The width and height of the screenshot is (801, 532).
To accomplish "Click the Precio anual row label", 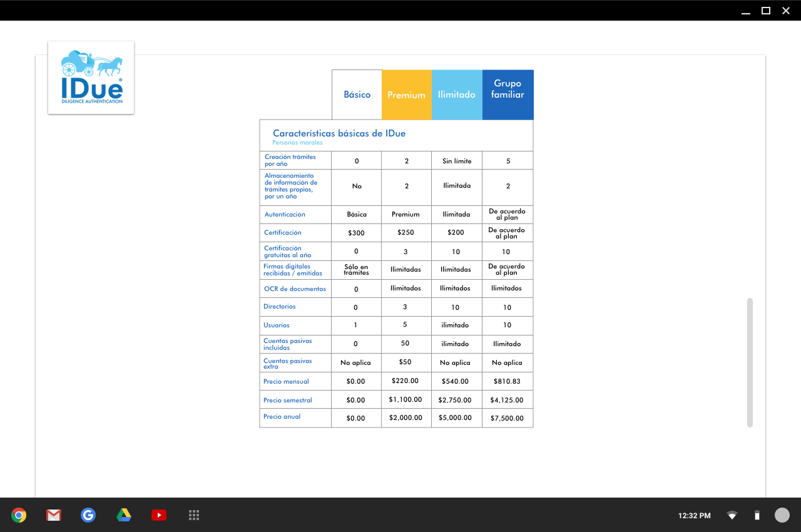I will click(282, 417).
